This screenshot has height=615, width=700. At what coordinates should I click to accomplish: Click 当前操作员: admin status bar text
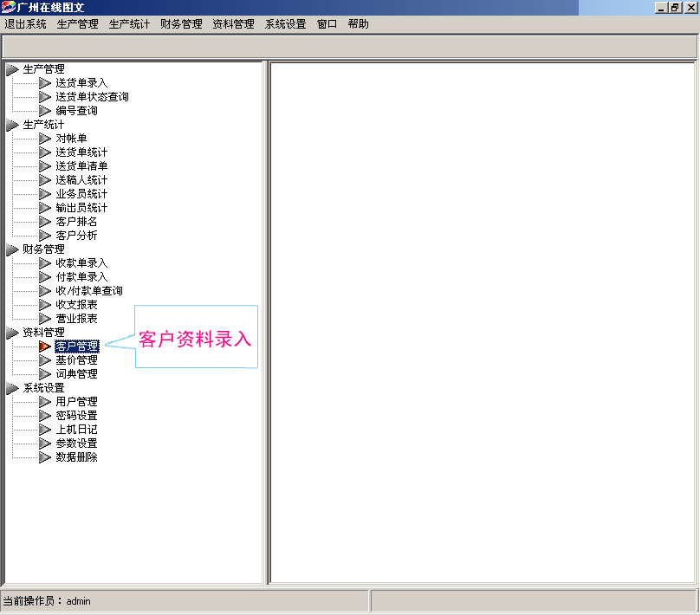pos(47,601)
